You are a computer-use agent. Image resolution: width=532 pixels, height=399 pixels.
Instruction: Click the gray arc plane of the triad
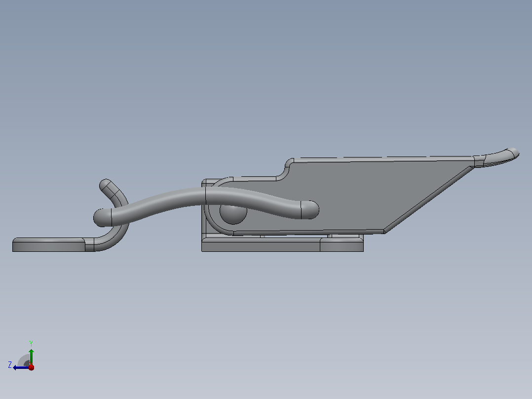(24, 360)
